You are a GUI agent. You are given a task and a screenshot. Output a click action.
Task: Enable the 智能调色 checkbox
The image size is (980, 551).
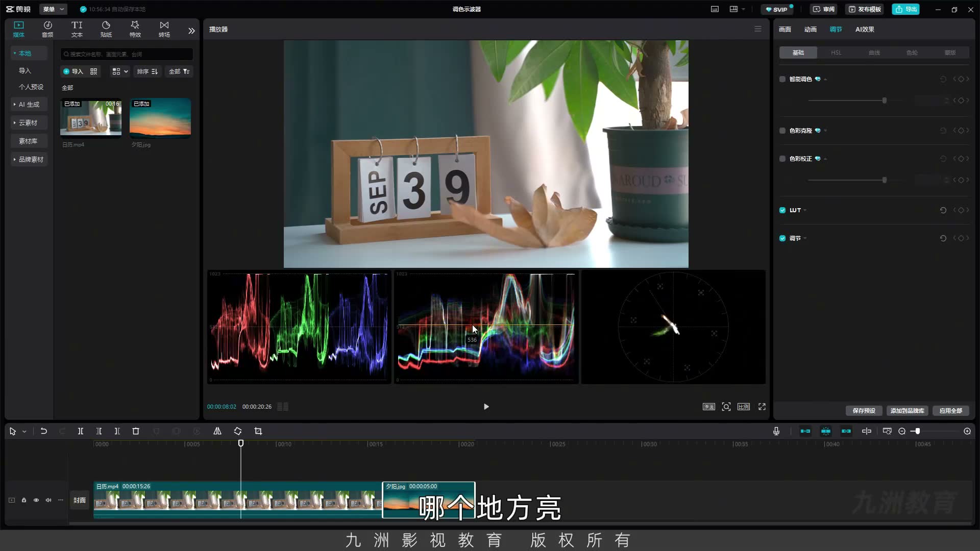(x=782, y=79)
